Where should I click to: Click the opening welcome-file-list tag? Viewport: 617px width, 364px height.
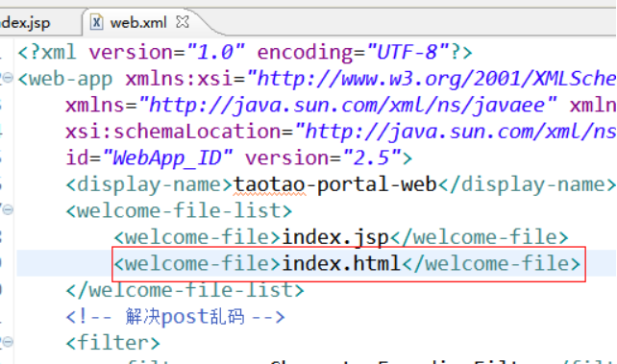click(x=179, y=210)
